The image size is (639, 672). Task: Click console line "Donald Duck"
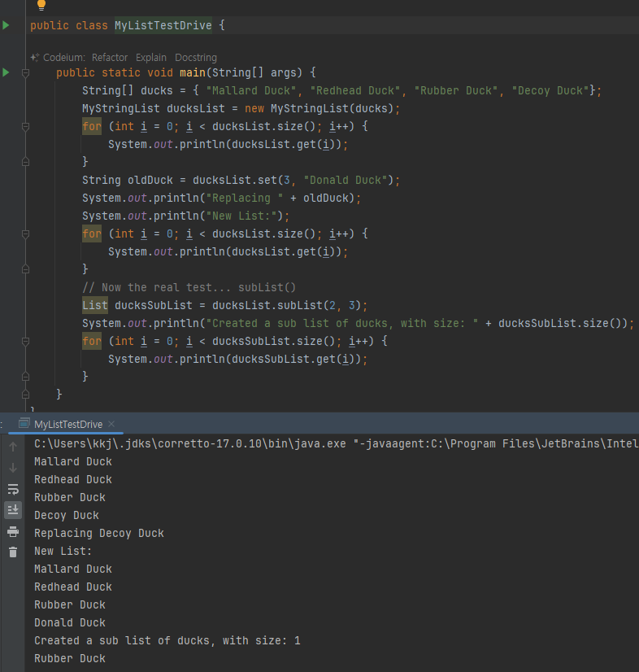pos(70,622)
